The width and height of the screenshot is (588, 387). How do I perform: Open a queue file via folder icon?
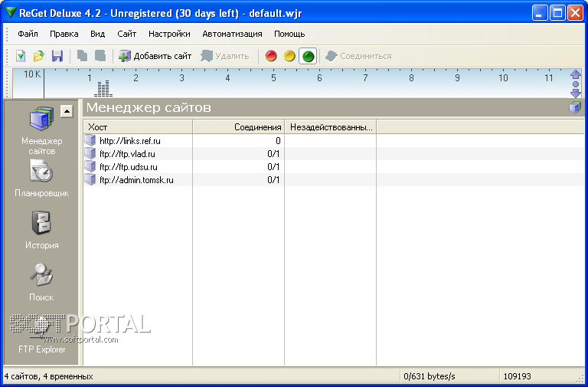38,56
